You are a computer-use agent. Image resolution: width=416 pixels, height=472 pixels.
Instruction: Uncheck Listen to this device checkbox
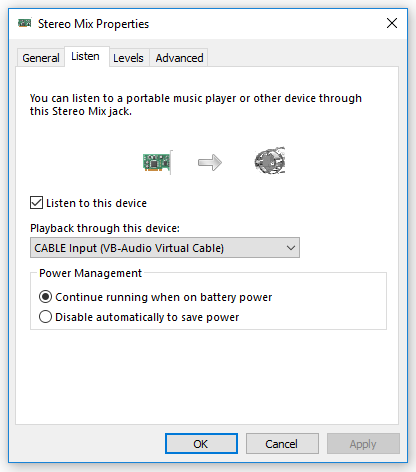click(x=36, y=203)
